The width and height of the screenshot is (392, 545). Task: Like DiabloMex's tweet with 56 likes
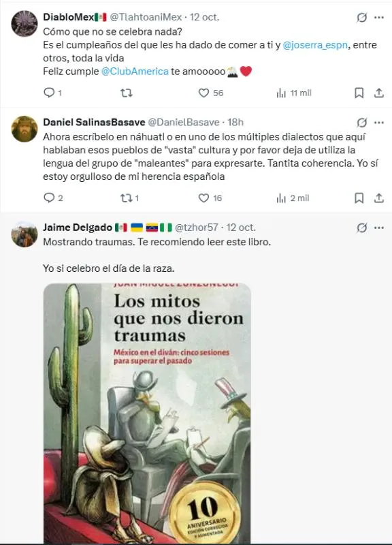(x=203, y=93)
